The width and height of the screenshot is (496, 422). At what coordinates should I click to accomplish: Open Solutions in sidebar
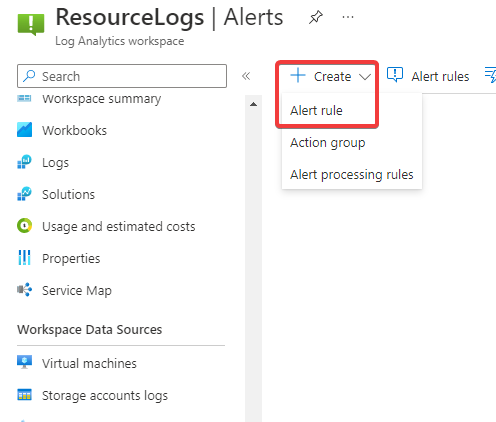coord(68,194)
